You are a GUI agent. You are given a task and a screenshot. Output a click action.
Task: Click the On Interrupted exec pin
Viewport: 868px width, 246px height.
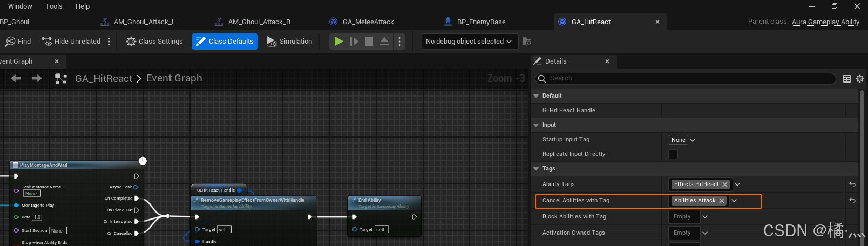(137, 222)
